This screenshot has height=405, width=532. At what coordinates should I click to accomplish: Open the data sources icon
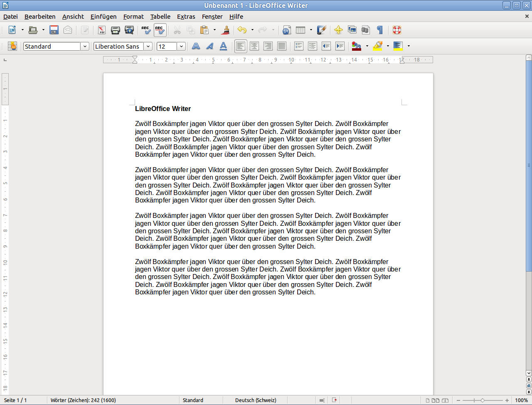pyautogui.click(x=366, y=30)
